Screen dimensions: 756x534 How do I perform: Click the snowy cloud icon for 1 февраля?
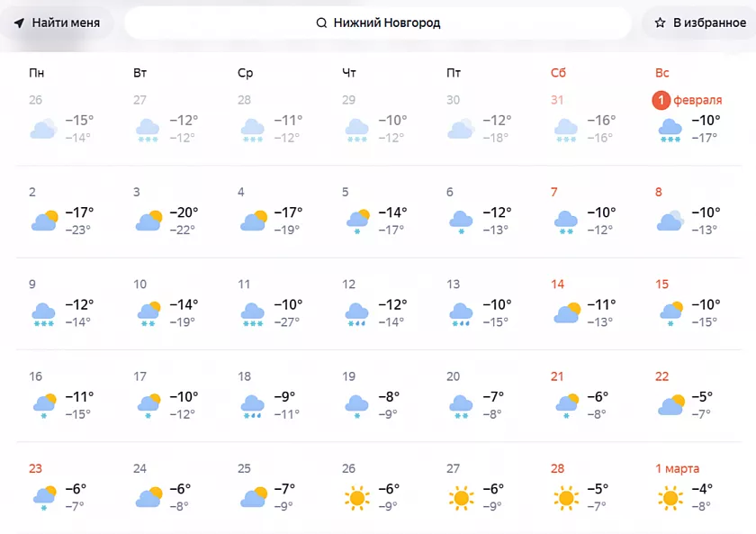tap(670, 129)
